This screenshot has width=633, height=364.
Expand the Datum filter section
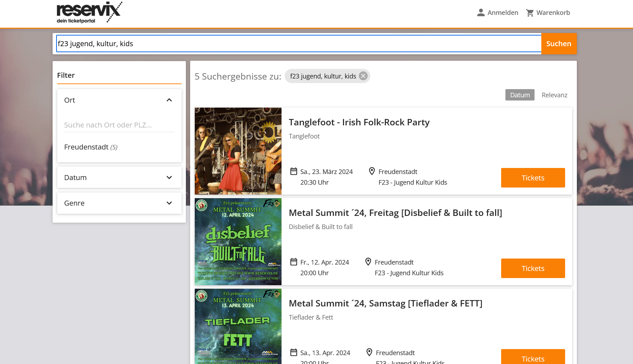tap(169, 178)
